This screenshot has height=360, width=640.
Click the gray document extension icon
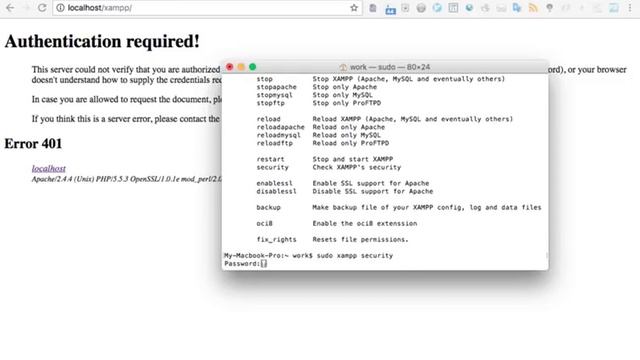(x=373, y=8)
